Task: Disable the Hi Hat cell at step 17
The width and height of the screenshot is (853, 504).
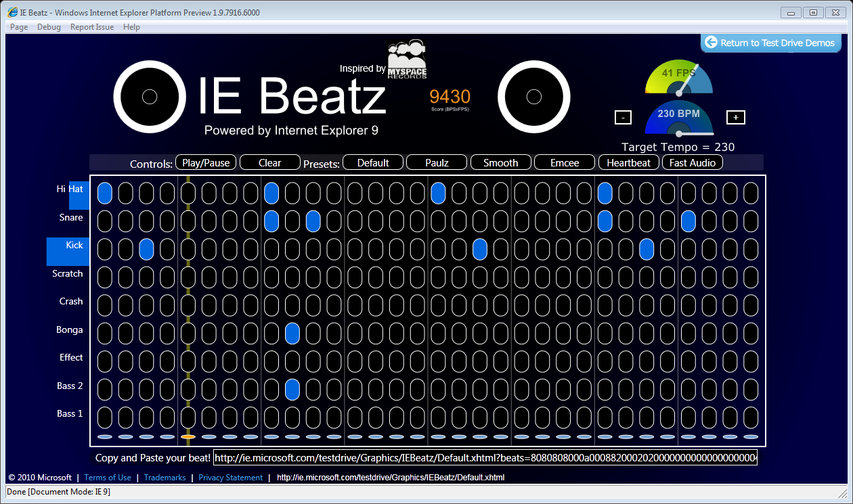Action: coord(438,193)
